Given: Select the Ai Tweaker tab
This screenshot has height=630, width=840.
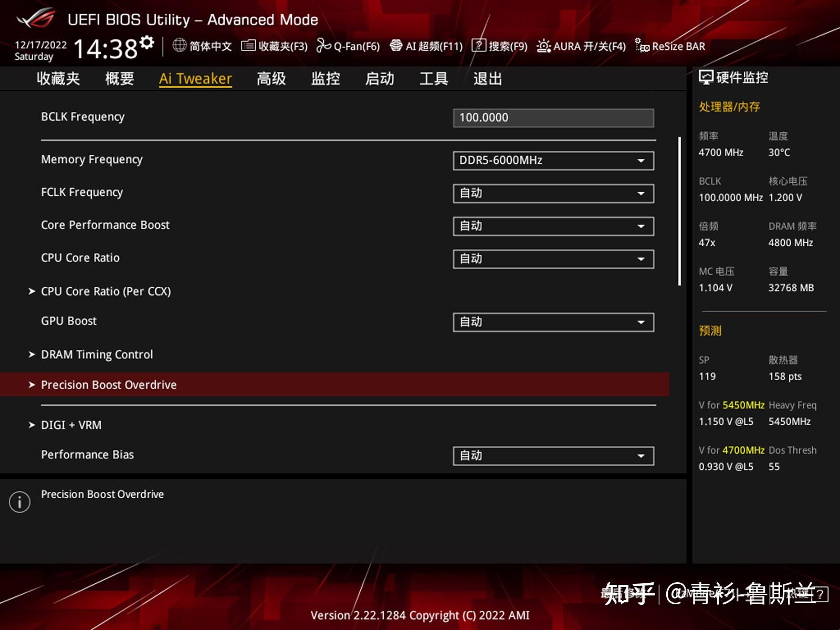Looking at the screenshot, I should [195, 79].
